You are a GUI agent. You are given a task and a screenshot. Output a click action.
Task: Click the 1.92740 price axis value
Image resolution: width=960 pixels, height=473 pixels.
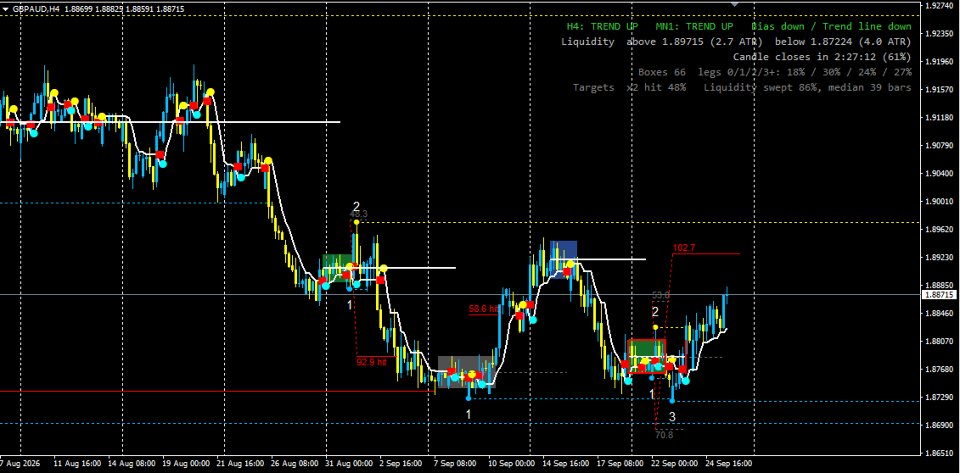click(940, 6)
